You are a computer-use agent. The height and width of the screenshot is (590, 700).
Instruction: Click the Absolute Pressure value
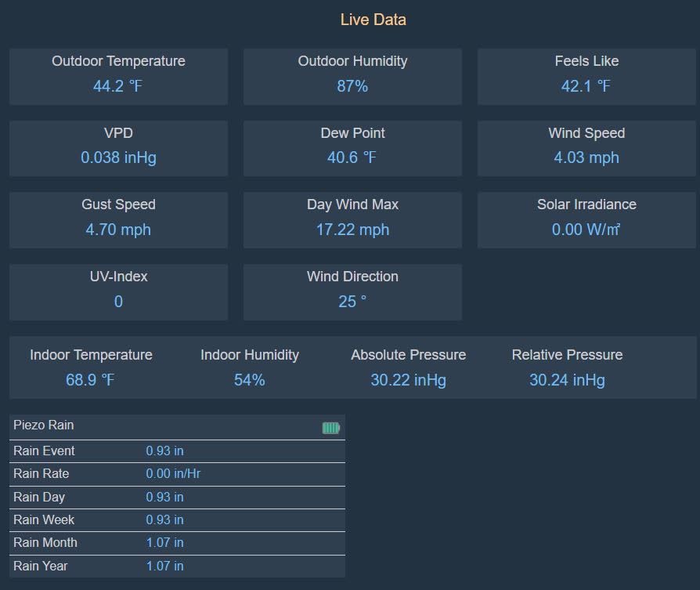coord(408,380)
